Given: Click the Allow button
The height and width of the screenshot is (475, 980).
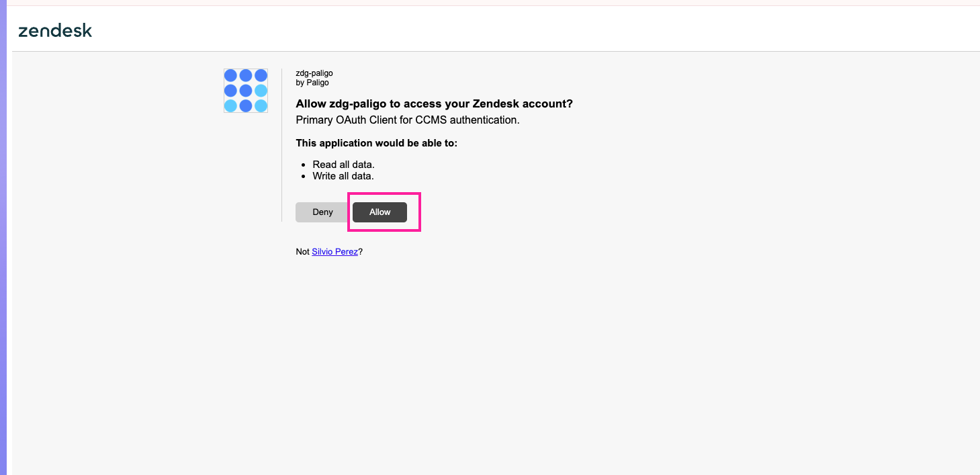Looking at the screenshot, I should 380,212.
